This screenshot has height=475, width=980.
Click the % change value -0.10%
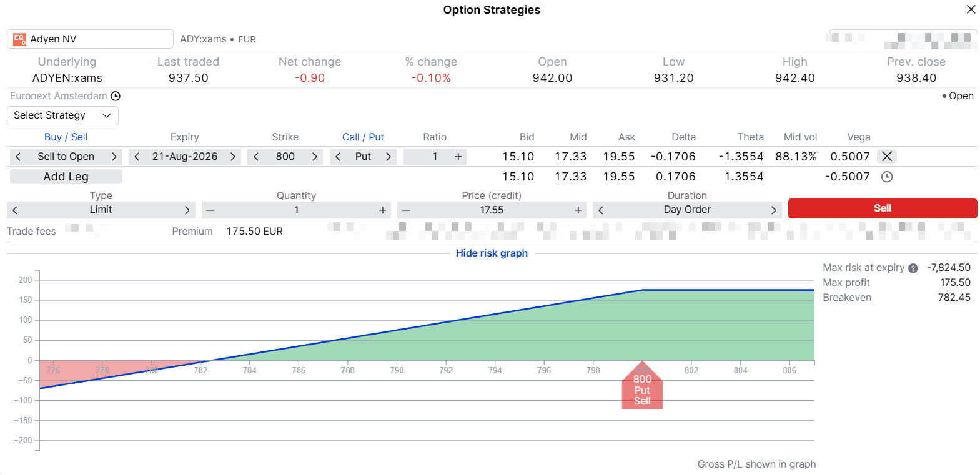pyautogui.click(x=431, y=78)
